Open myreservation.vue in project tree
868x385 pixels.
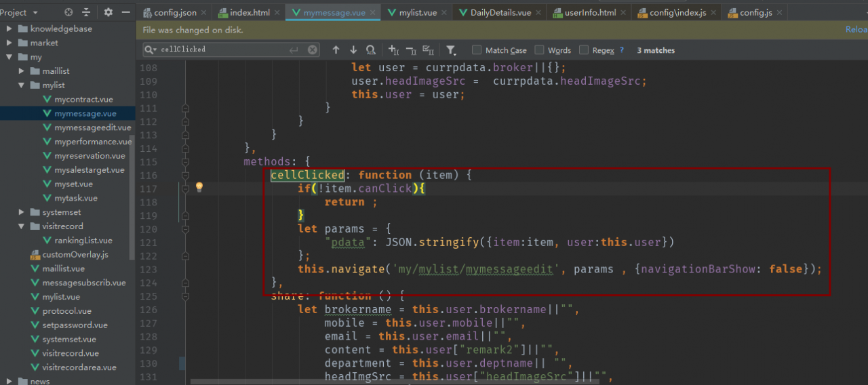[83, 156]
